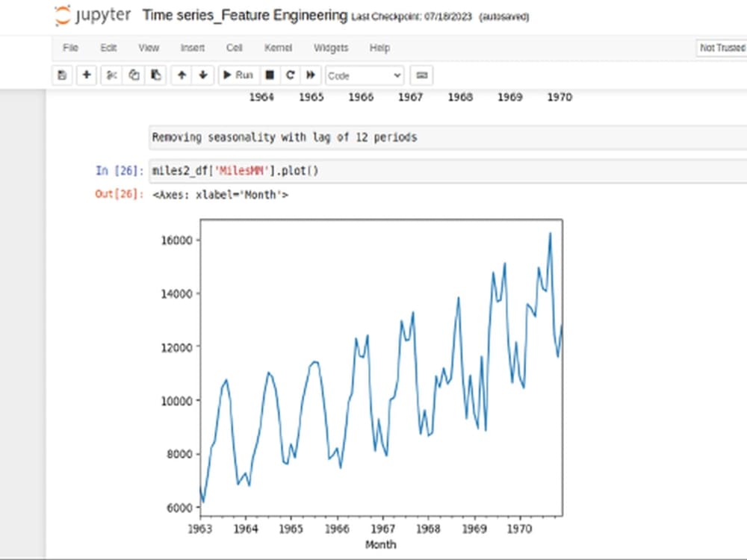Open the Cell menu
This screenshot has width=747, height=560.
pos(234,48)
